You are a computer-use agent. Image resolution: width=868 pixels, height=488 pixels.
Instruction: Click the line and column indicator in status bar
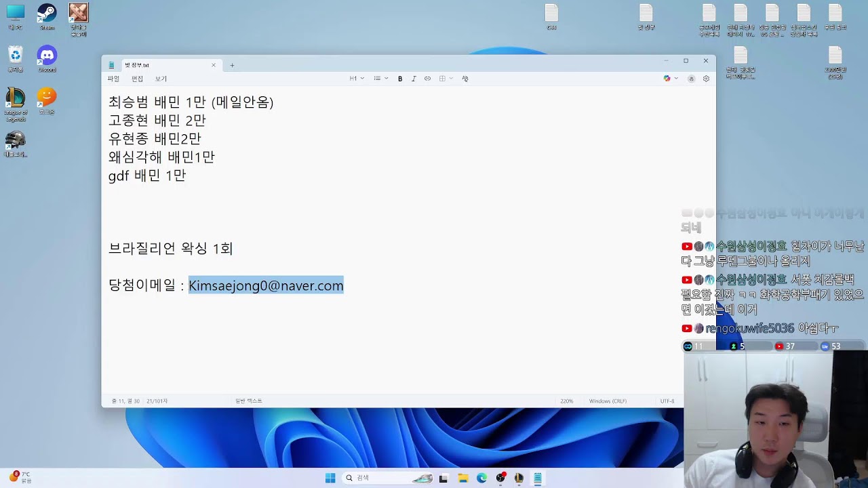(x=125, y=401)
